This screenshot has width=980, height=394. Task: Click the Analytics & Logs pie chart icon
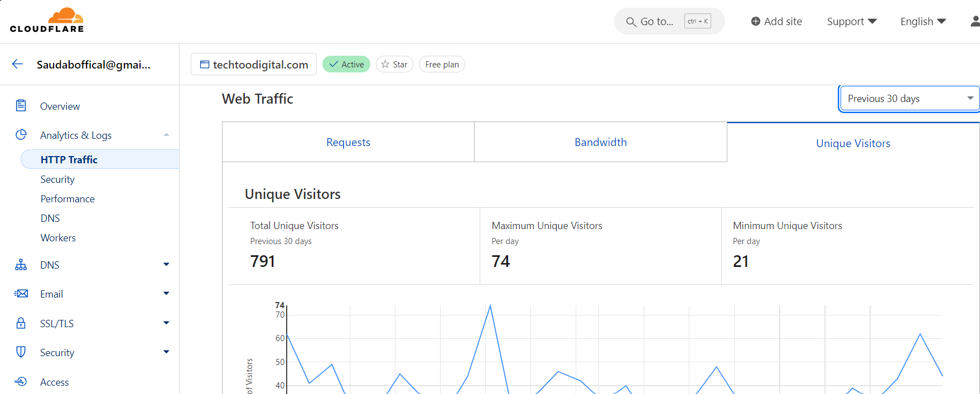(21, 135)
